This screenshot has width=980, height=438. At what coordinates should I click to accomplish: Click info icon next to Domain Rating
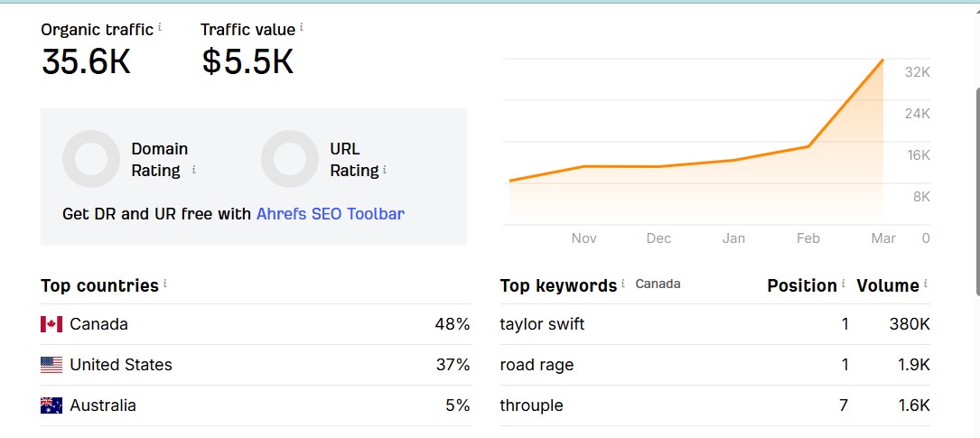[194, 170]
